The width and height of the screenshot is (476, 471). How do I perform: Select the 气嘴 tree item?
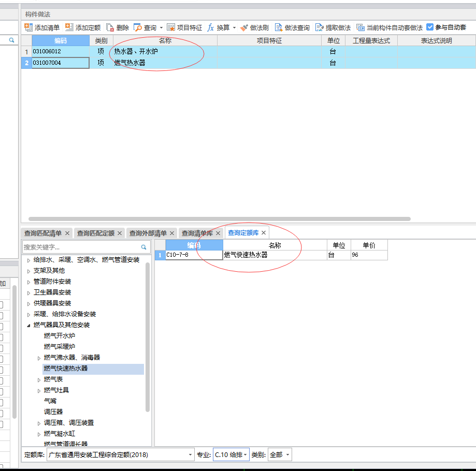50,401
